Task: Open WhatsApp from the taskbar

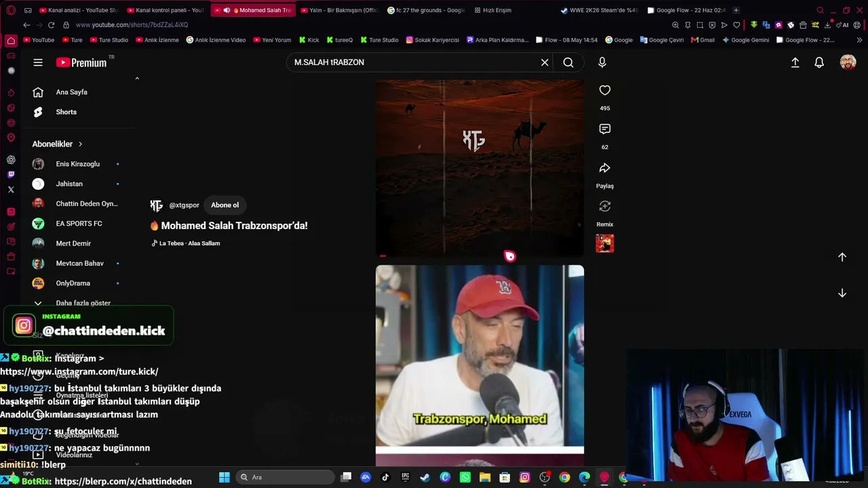Action: pos(465,477)
